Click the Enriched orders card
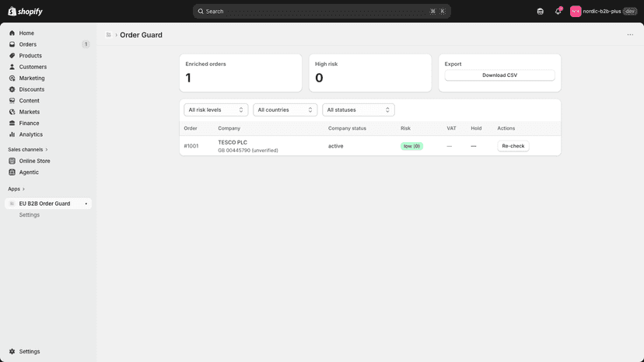This screenshot has height=362, width=644. pyautogui.click(x=240, y=73)
